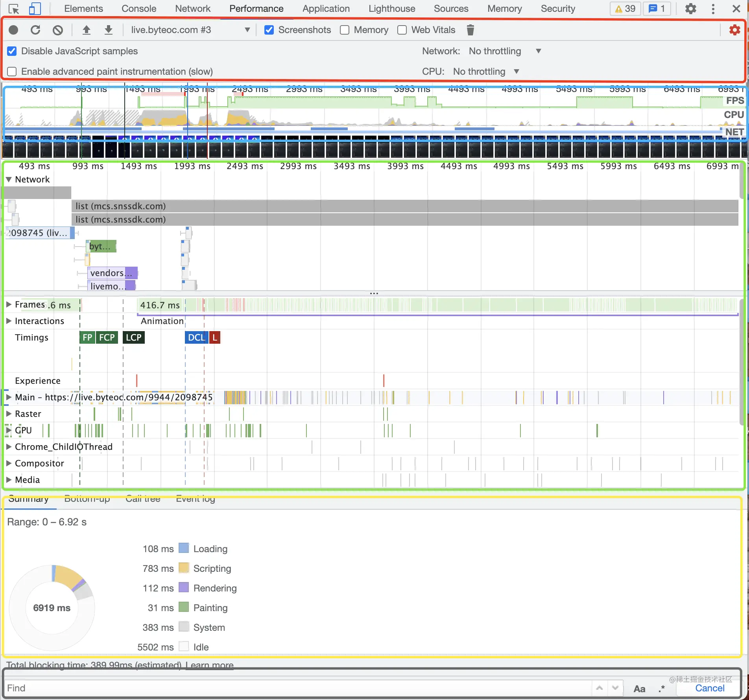Screen dimensions: 749x700
Task: Open the red capture settings gear
Action: click(734, 30)
